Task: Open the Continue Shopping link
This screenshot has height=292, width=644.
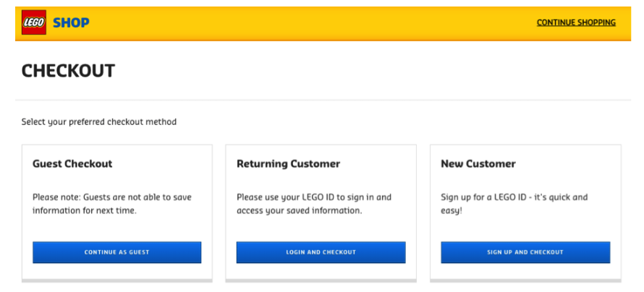Action: tap(576, 22)
